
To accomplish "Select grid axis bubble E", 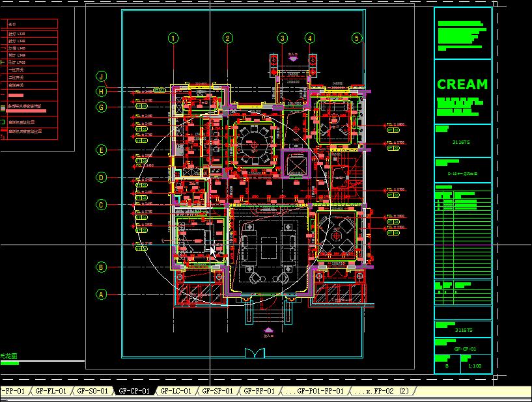I will [101, 150].
